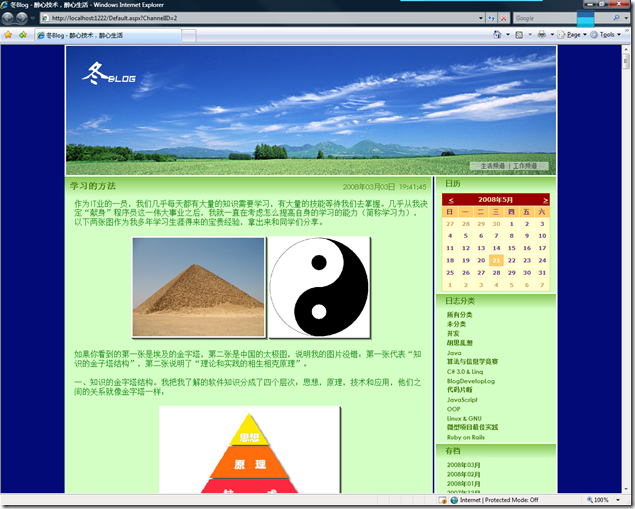Click the vertical scrollbar thumb

pos(626,61)
